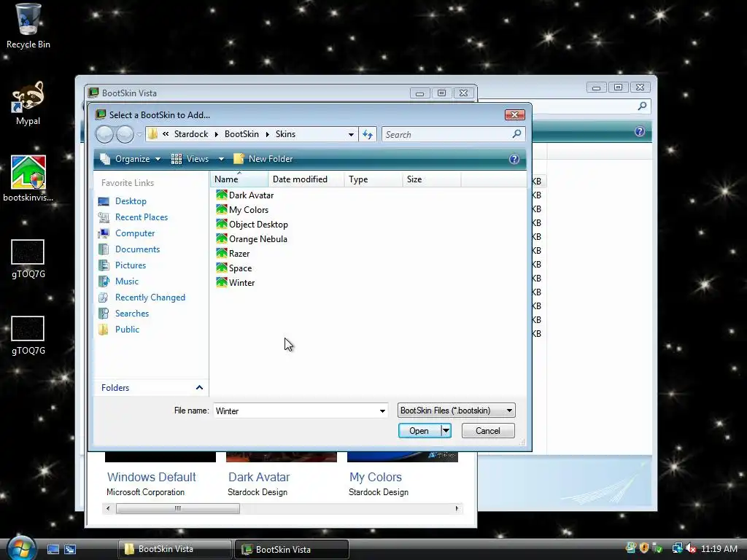This screenshot has height=560, width=747.
Task: Open the Recycle Bin desktop icon
Action: (28, 26)
